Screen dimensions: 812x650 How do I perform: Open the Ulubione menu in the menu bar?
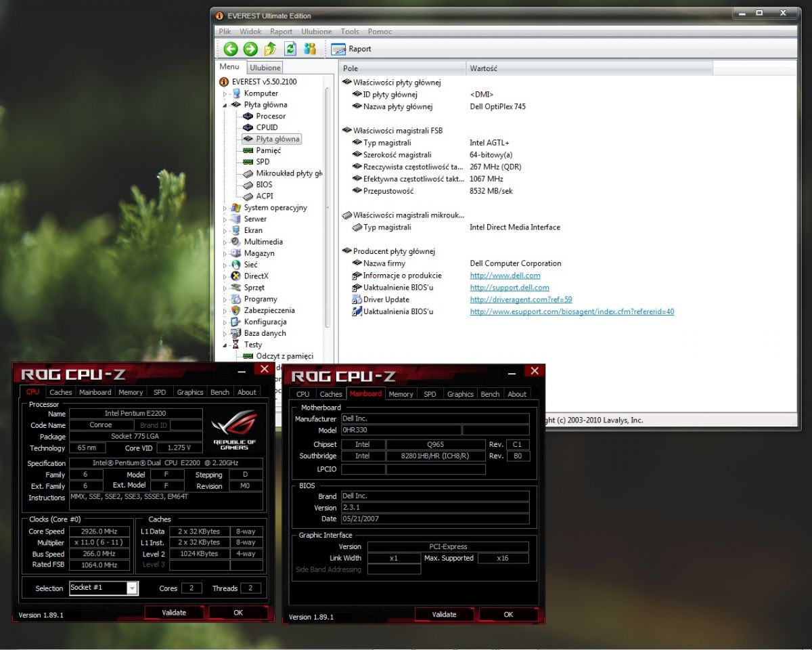pyautogui.click(x=317, y=31)
